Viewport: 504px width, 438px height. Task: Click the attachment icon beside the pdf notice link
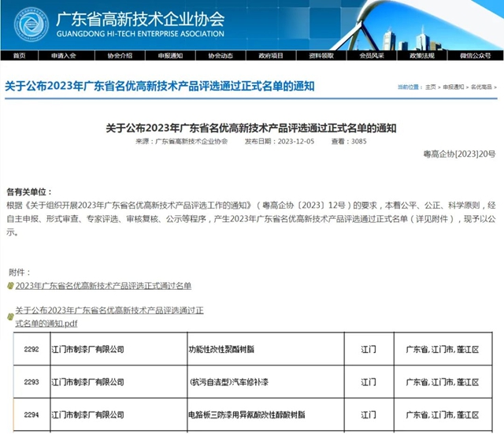click(x=10, y=317)
